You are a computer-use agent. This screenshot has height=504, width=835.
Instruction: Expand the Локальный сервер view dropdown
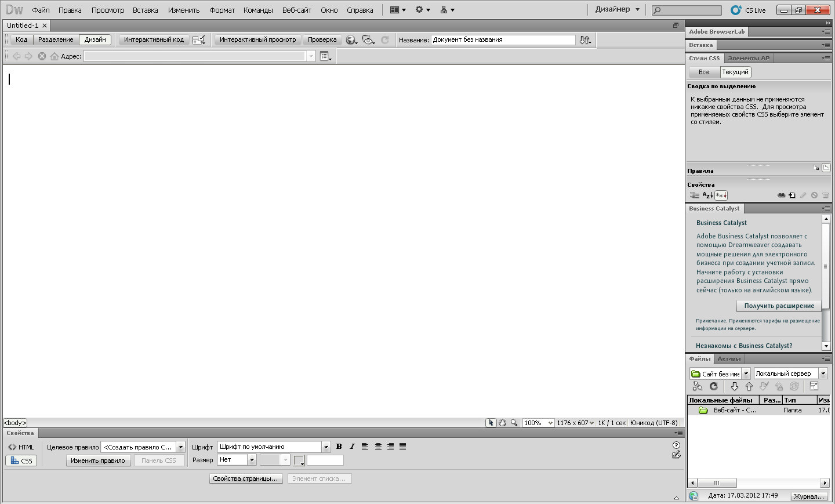(x=823, y=374)
